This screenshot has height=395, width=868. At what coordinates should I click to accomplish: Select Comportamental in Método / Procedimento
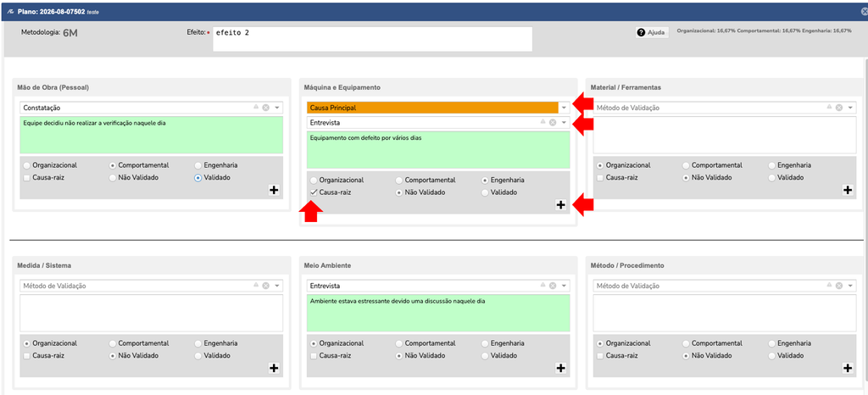point(686,343)
